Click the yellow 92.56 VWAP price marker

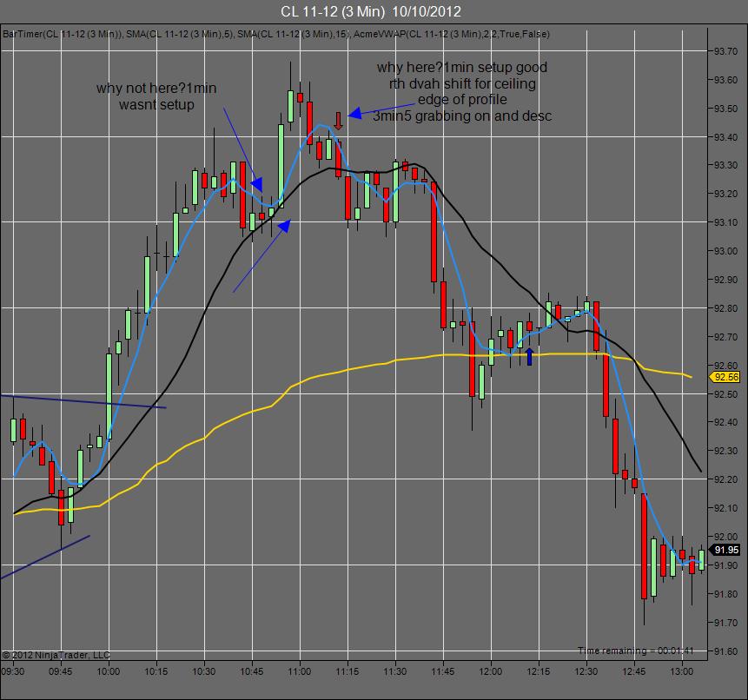click(x=725, y=377)
